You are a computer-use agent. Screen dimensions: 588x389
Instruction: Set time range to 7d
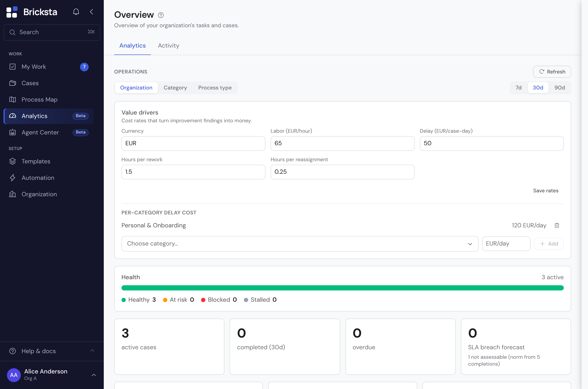tap(518, 88)
